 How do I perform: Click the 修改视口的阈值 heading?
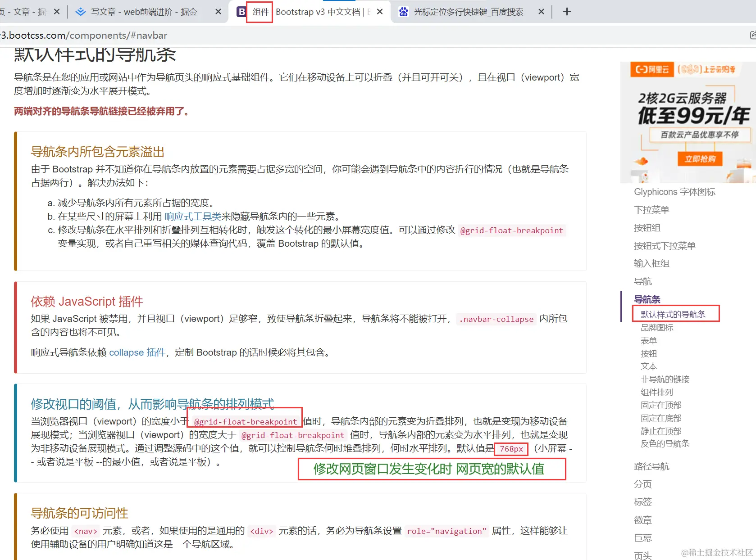pyautogui.click(x=152, y=404)
